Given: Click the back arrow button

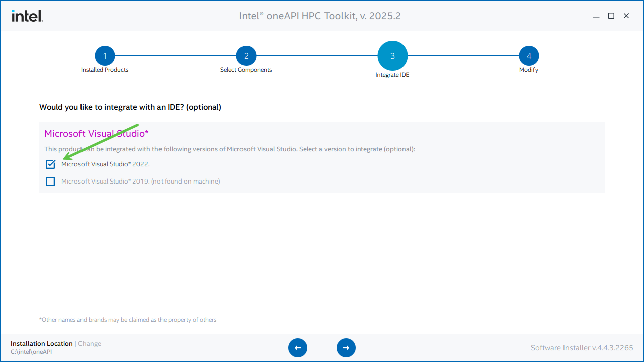Looking at the screenshot, I should click(298, 348).
